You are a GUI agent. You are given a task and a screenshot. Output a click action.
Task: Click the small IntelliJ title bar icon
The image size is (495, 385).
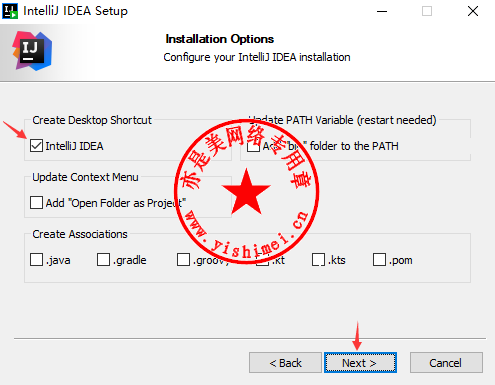click(x=10, y=11)
